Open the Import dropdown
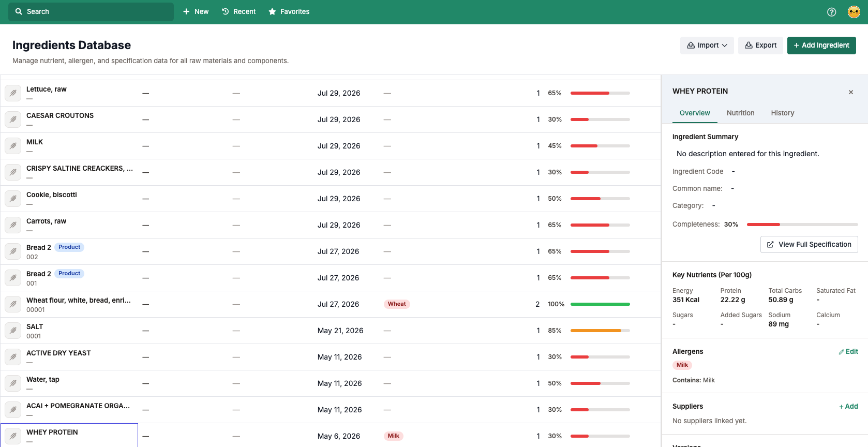The image size is (868, 447). [x=707, y=46]
